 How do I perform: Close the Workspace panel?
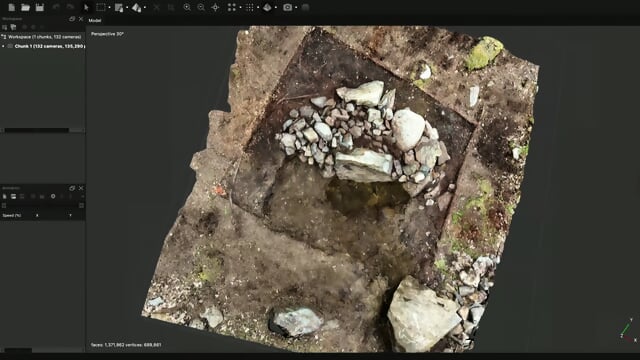pyautogui.click(x=81, y=19)
